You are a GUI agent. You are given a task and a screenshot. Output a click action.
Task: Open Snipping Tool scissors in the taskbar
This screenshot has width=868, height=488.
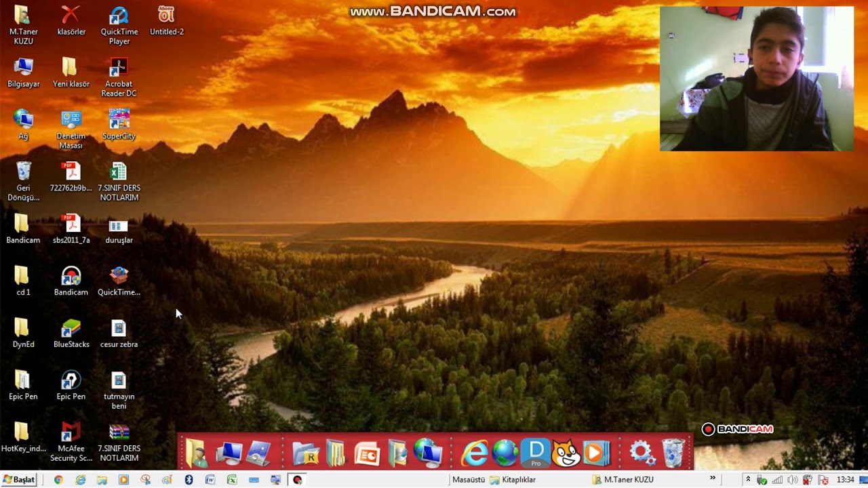pos(145,480)
